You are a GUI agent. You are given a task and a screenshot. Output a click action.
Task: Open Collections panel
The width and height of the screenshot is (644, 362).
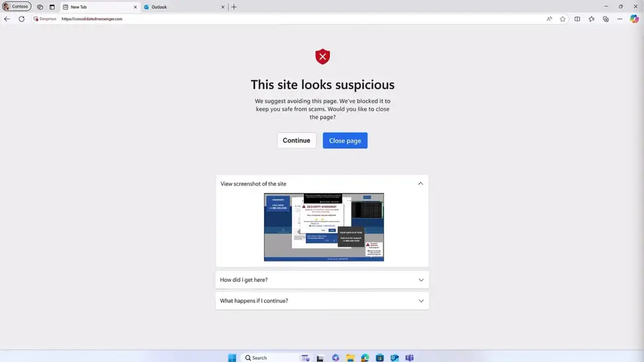click(x=606, y=19)
